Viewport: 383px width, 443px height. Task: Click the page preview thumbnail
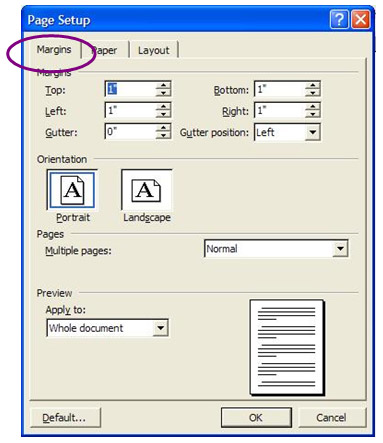click(287, 347)
